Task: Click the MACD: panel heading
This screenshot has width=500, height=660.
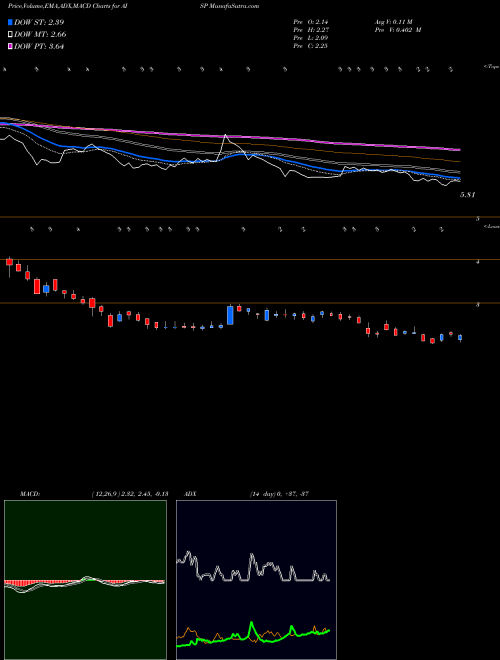Action: [x=30, y=494]
